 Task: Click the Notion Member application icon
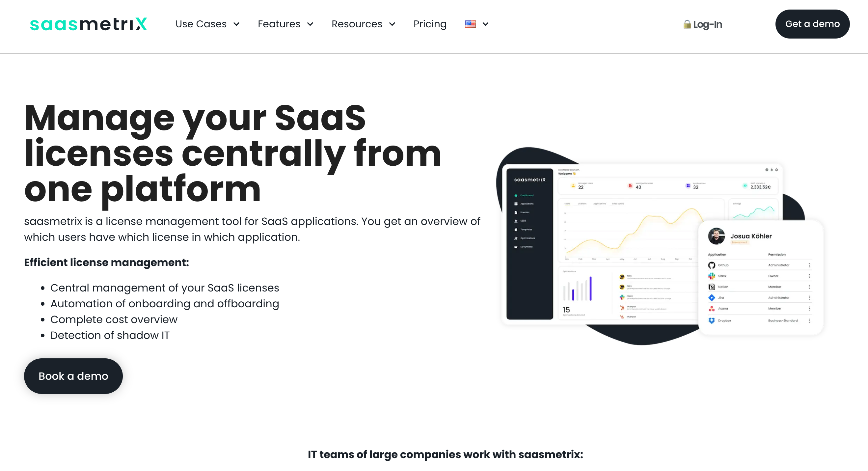[712, 287]
